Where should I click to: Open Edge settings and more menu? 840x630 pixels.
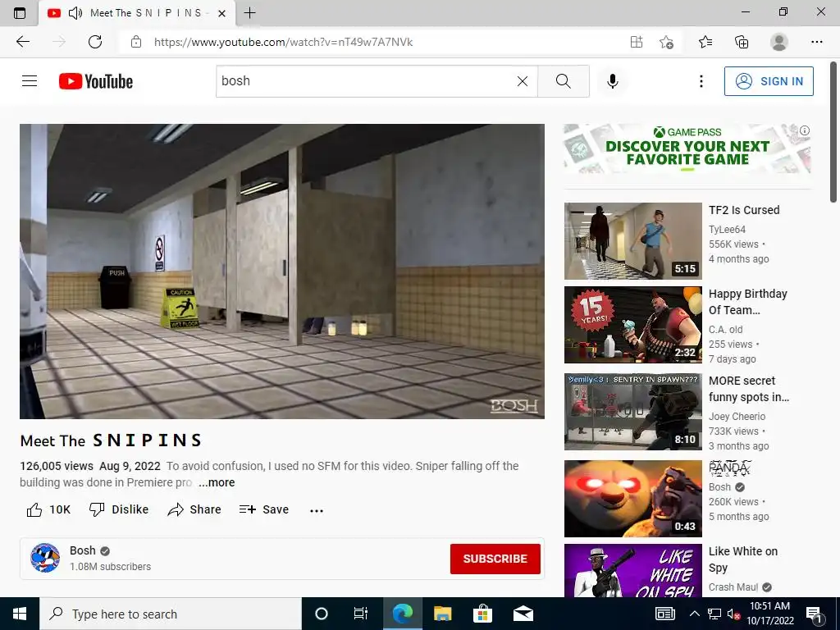click(816, 42)
